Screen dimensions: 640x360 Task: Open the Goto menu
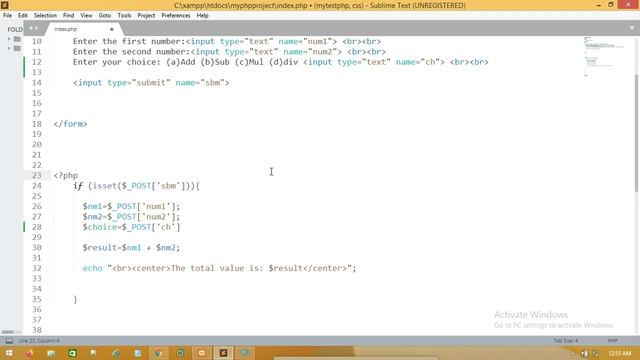tap(104, 16)
